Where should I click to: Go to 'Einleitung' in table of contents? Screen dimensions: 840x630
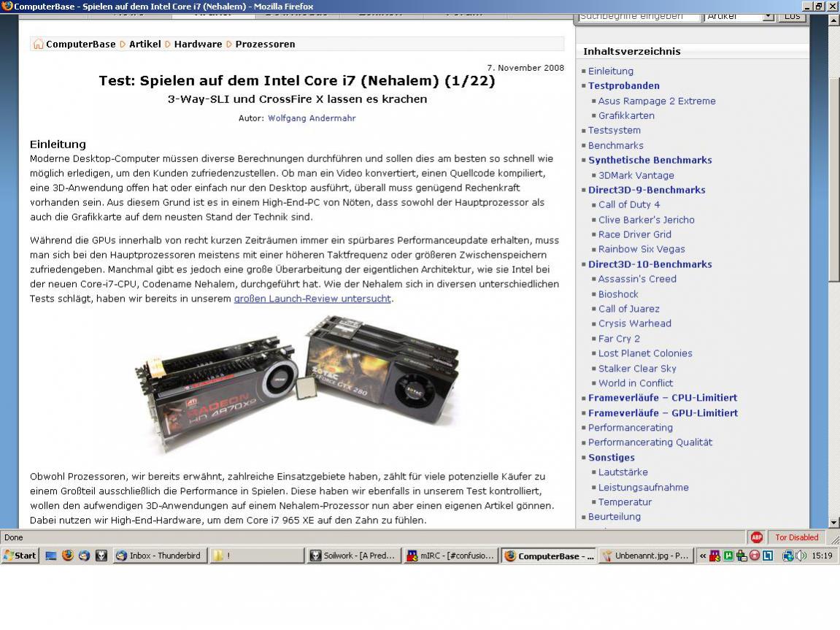[610, 71]
